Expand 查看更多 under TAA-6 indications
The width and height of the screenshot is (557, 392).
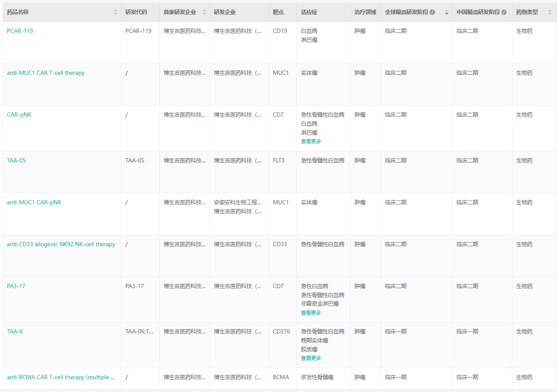(311, 358)
